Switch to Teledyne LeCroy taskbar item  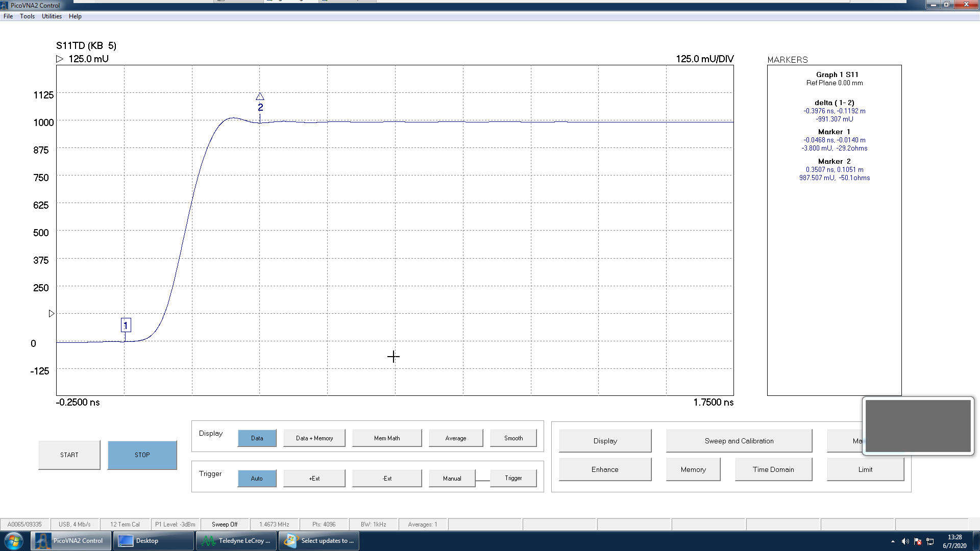pyautogui.click(x=236, y=541)
